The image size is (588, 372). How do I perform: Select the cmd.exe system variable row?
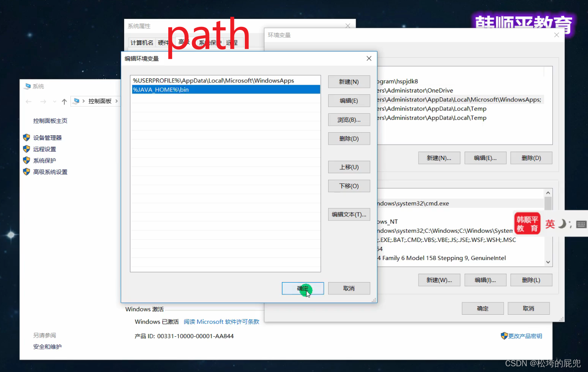point(460,204)
